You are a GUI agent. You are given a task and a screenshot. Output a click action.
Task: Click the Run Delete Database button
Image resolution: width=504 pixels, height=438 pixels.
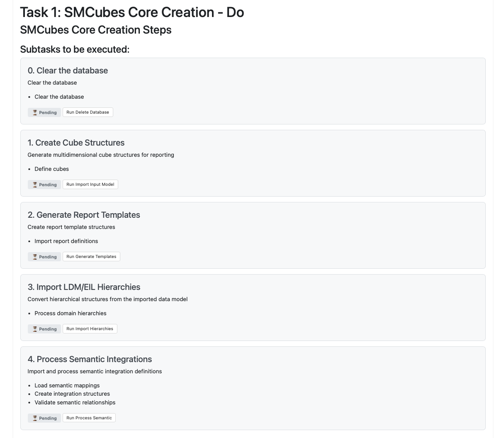[x=88, y=112]
